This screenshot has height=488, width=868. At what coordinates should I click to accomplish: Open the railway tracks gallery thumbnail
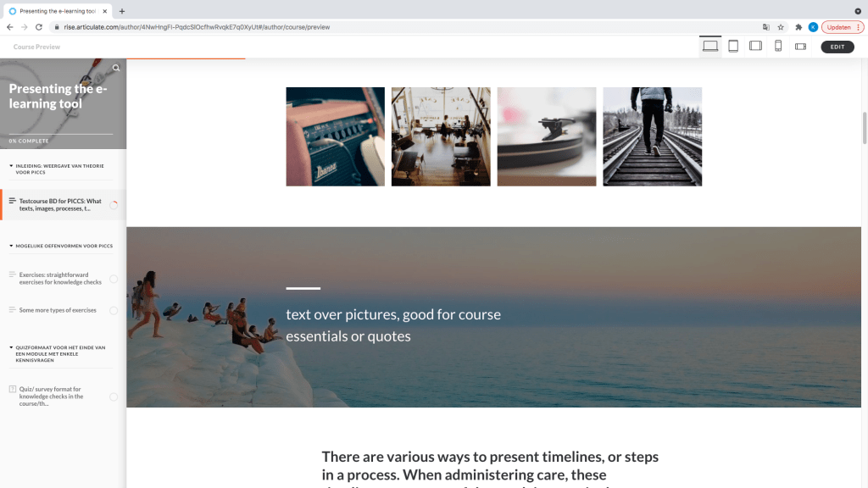click(x=652, y=136)
